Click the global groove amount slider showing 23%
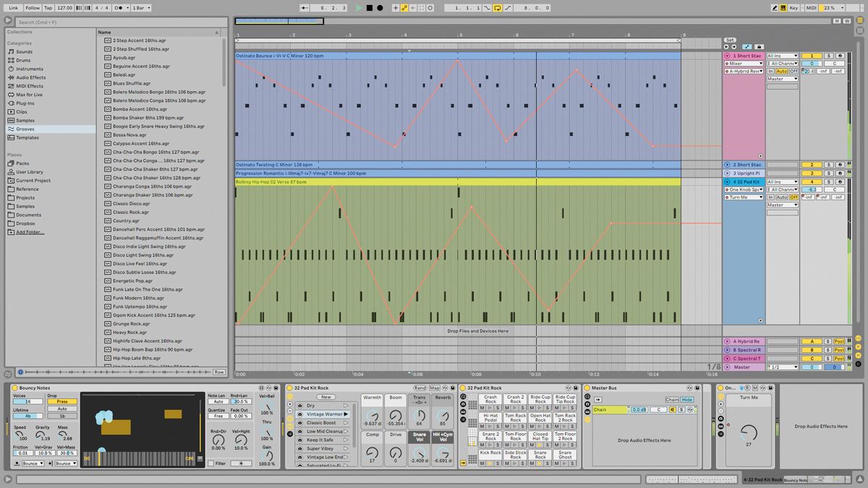This screenshot has width=868, height=488. coord(828,8)
